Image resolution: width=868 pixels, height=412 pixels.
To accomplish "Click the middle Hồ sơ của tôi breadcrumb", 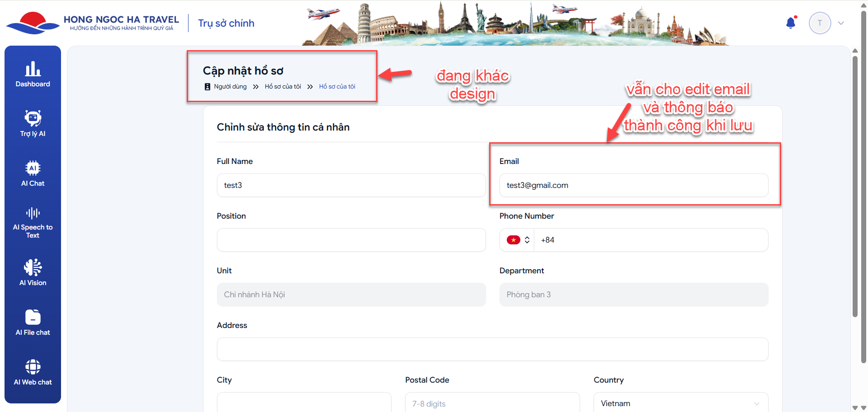I will pyautogui.click(x=283, y=86).
